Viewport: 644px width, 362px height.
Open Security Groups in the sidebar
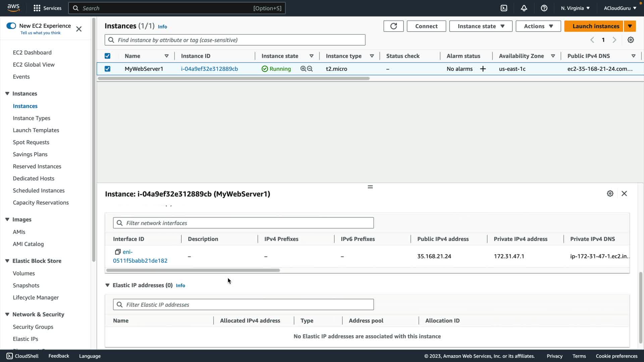point(33,327)
